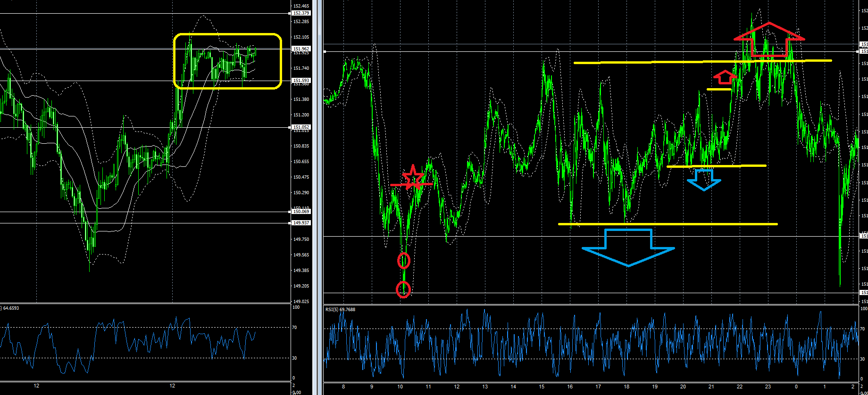Image resolution: width=868 pixels, height=395 pixels.
Task: Click hour 22 on right chart time axis
Action: [740, 387]
